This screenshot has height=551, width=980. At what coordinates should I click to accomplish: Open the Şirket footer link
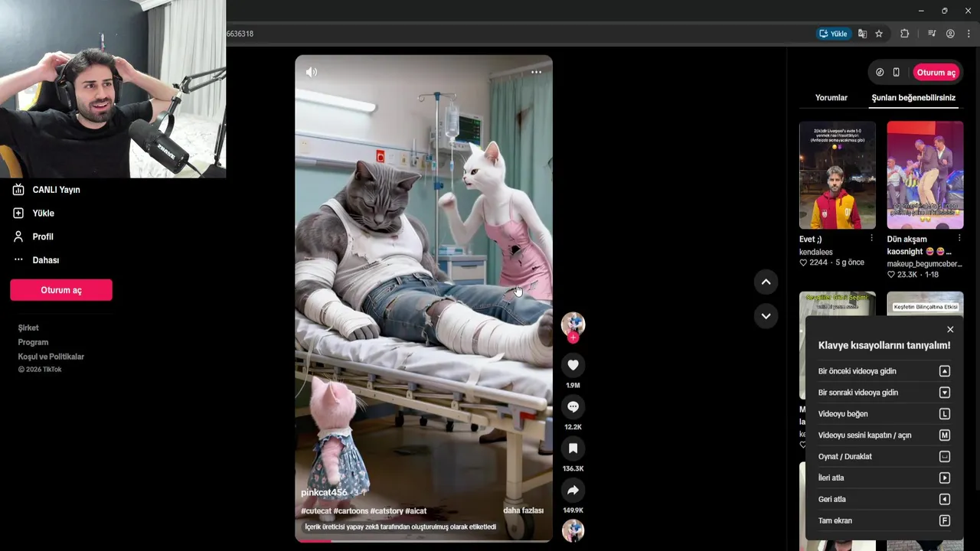[28, 328]
